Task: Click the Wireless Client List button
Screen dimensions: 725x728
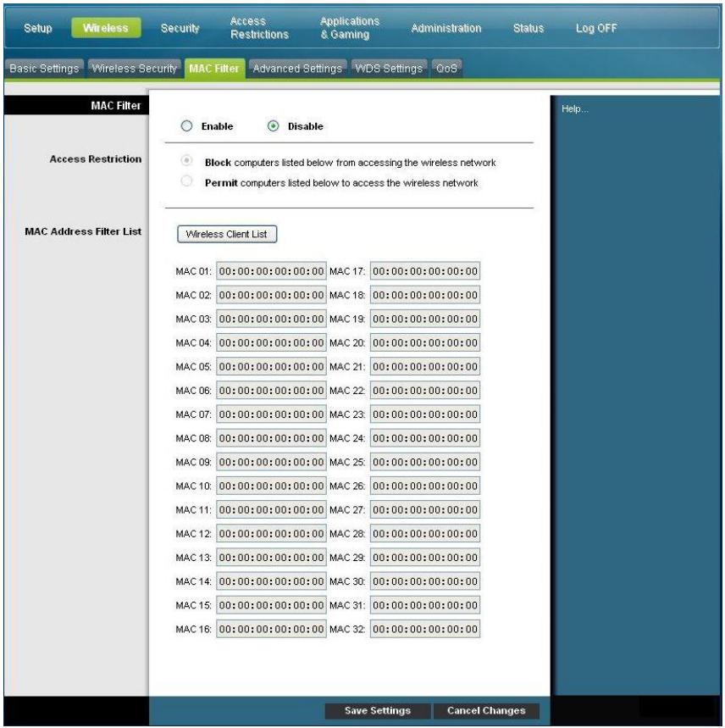Action: [227, 234]
